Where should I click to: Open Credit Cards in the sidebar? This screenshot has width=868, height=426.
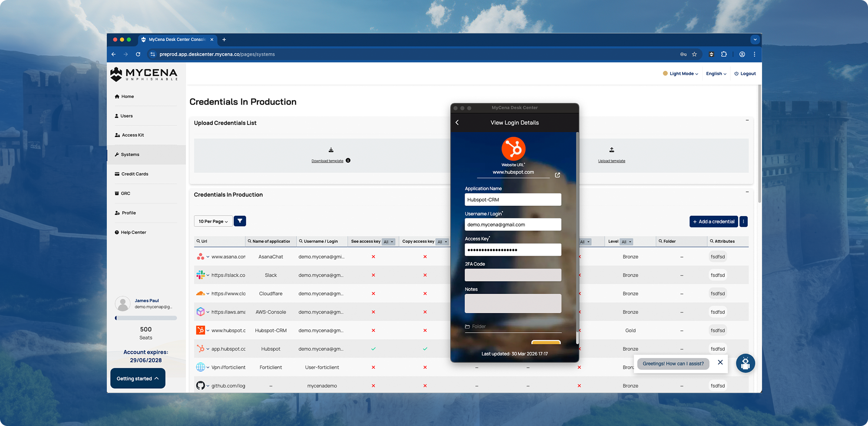tap(135, 174)
